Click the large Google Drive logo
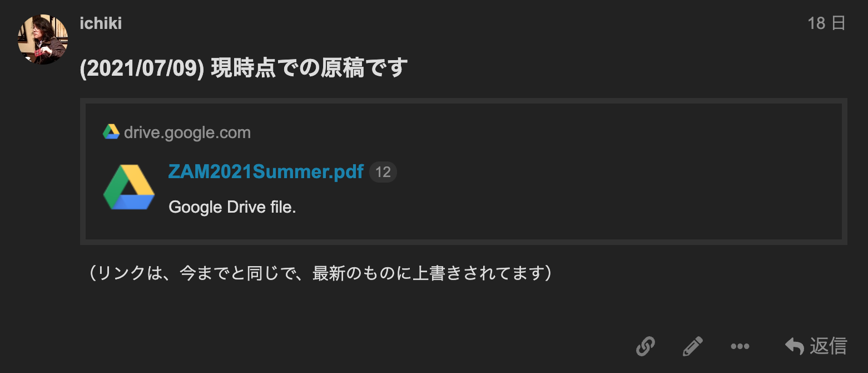This screenshot has height=373, width=868. [129, 188]
